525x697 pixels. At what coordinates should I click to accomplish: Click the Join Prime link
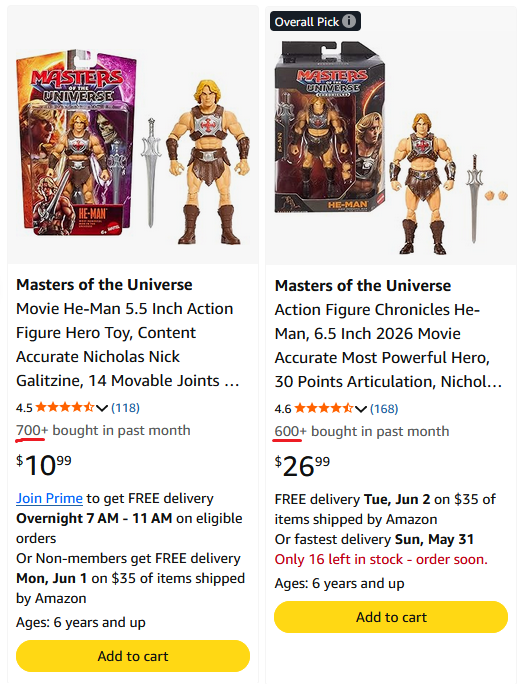[49, 498]
